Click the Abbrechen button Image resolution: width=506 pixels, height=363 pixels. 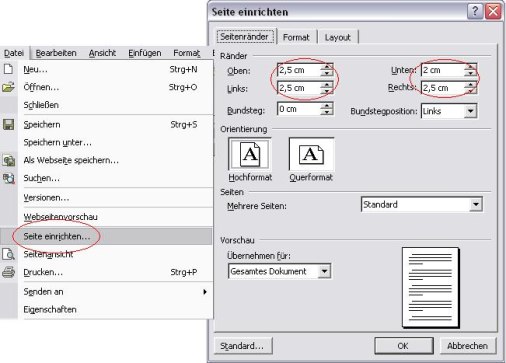[x=467, y=346]
